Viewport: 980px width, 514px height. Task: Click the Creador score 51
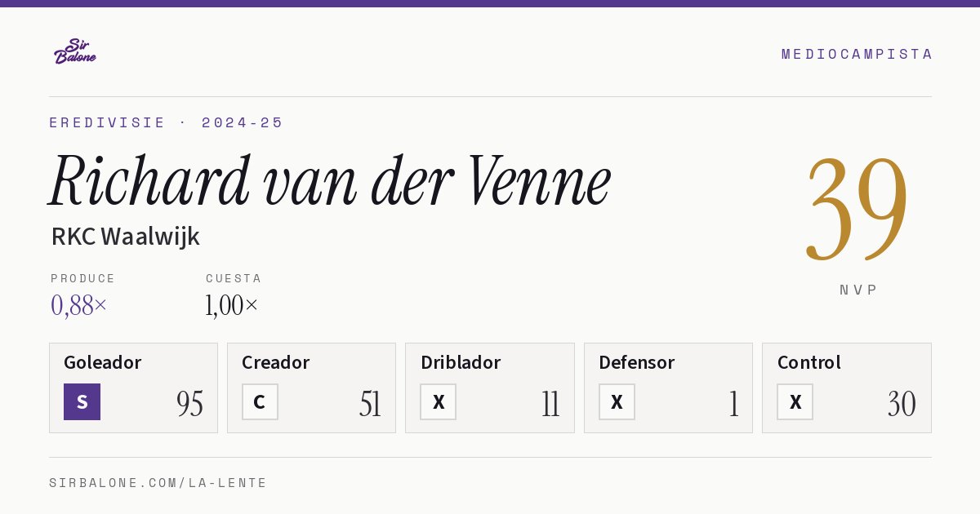click(x=370, y=404)
